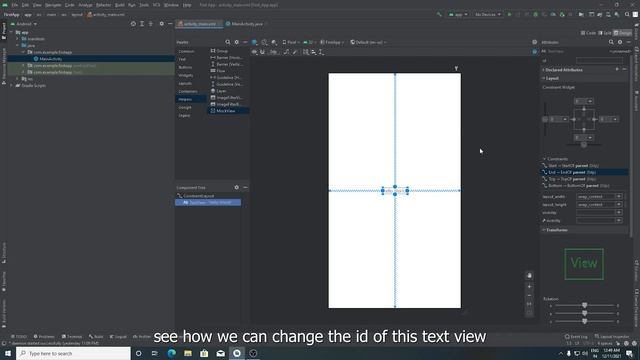This screenshot has height=360, width=640.
Task: Open Attributes panel gear settings
Action: [620, 42]
